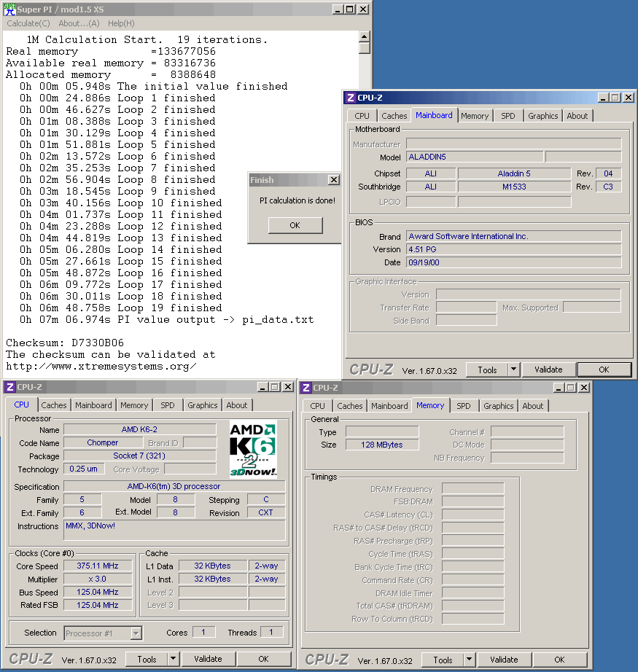
Task: Select Mainboard tab in Memory window
Action: (x=389, y=406)
